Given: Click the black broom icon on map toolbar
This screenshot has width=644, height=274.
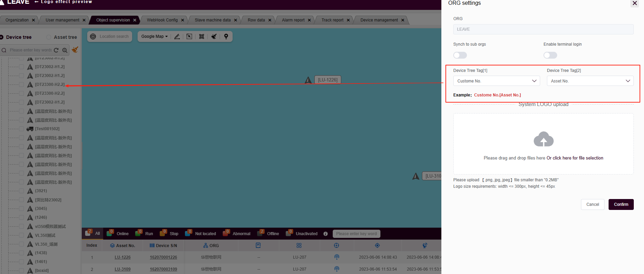Looking at the screenshot, I should 214,36.
